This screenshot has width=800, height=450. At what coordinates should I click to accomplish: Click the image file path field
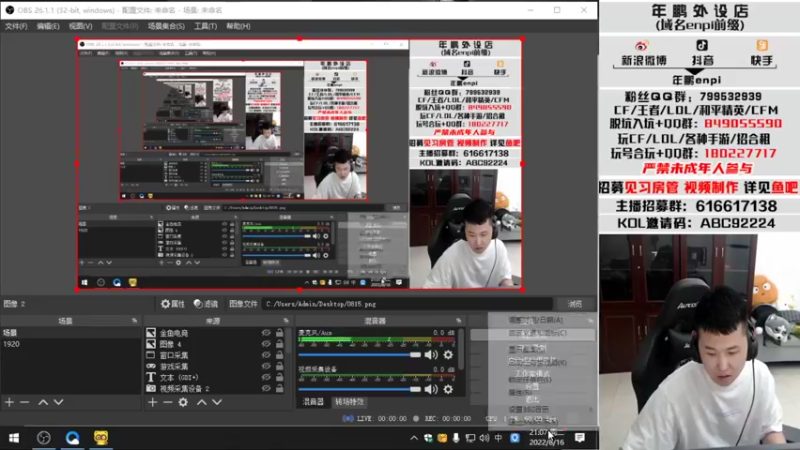pos(407,304)
